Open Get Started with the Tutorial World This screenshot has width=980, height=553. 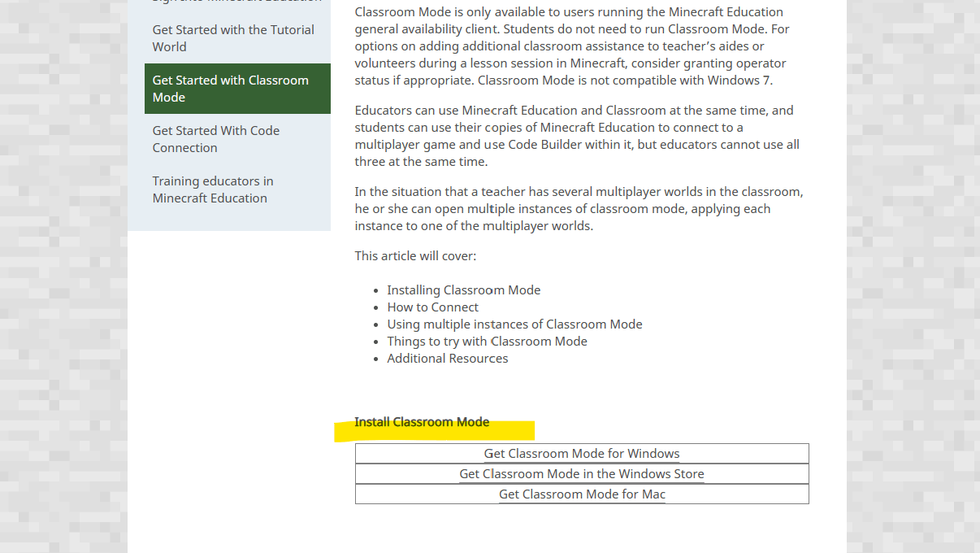point(233,38)
